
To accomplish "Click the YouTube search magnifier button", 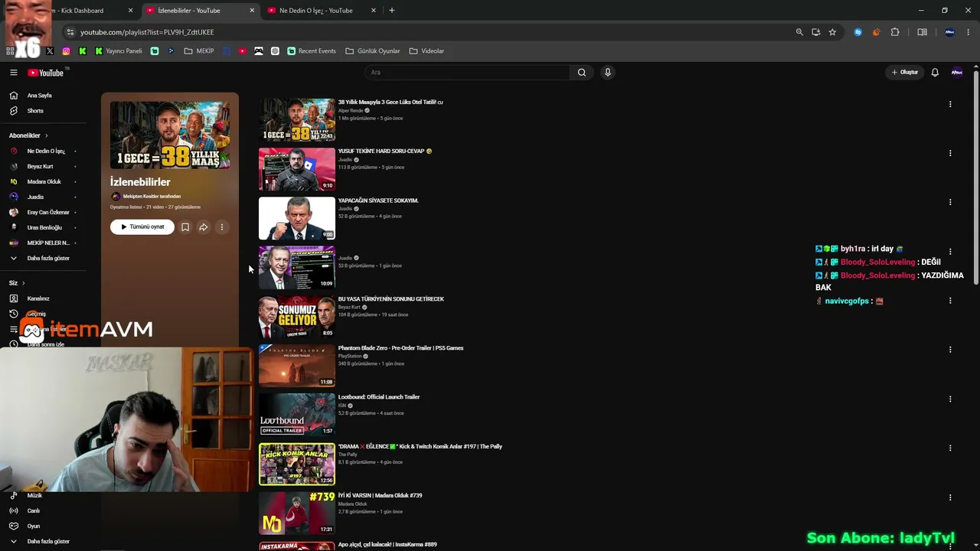I will click(582, 73).
